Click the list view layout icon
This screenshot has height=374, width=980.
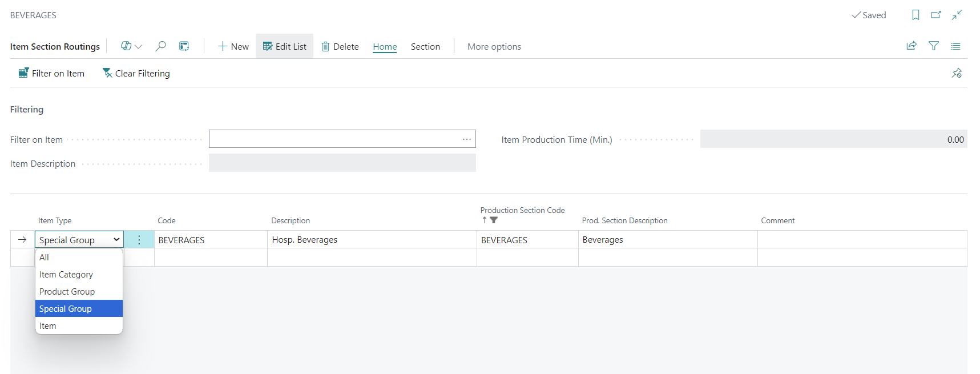[955, 46]
